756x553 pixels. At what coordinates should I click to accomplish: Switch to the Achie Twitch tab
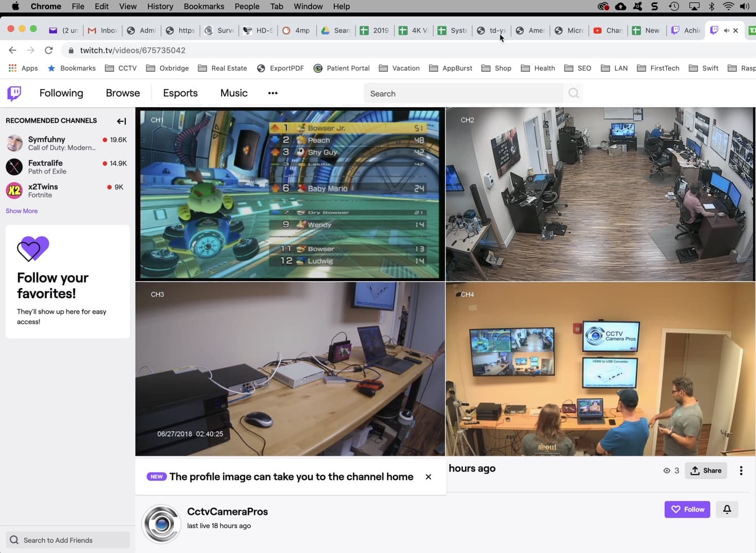click(686, 30)
